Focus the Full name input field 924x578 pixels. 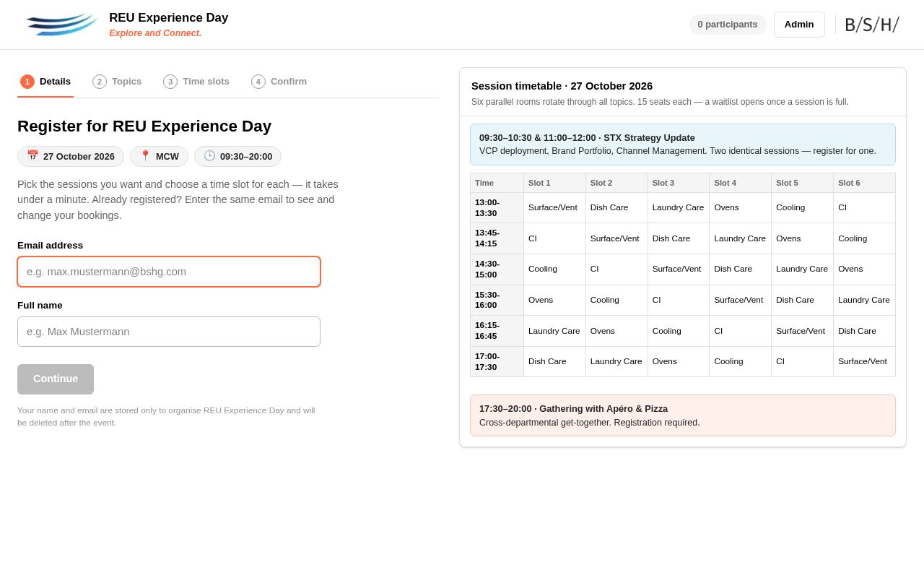click(169, 332)
